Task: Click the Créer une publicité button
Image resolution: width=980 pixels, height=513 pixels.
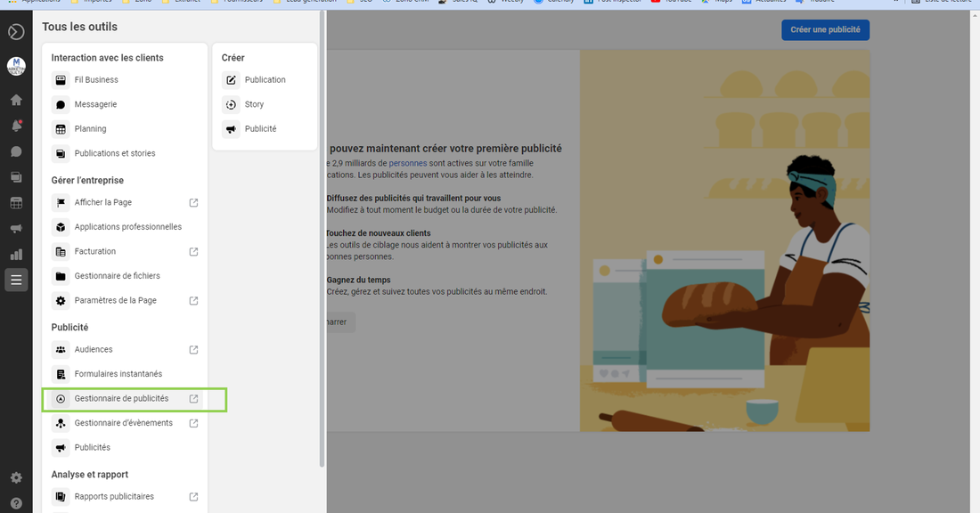Action: pyautogui.click(x=825, y=30)
